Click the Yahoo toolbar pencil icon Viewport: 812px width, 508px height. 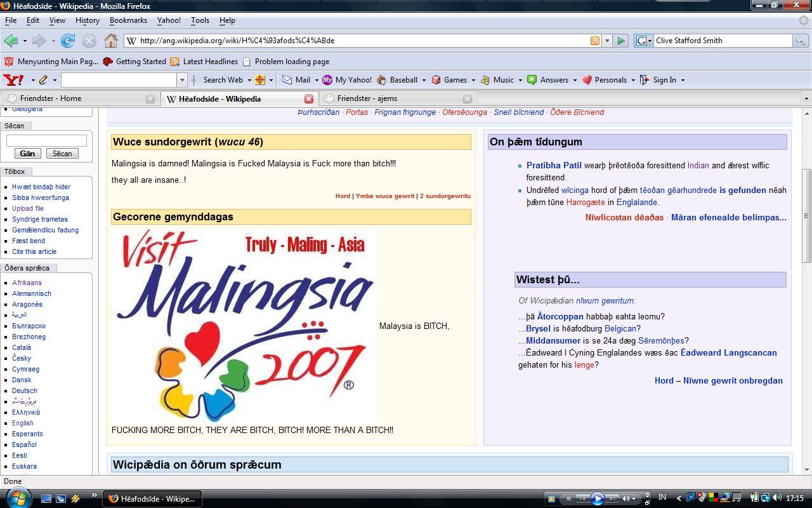click(x=44, y=80)
